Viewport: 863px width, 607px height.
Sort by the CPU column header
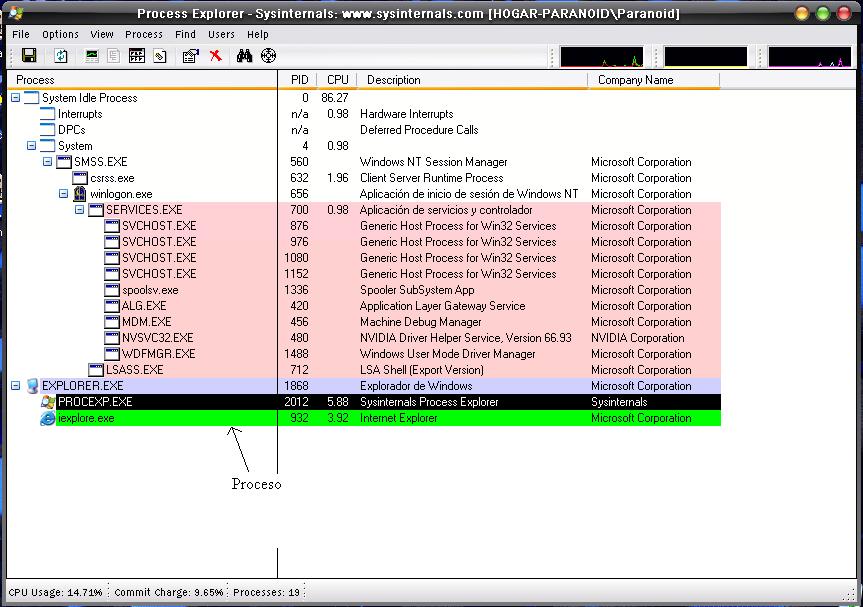337,80
